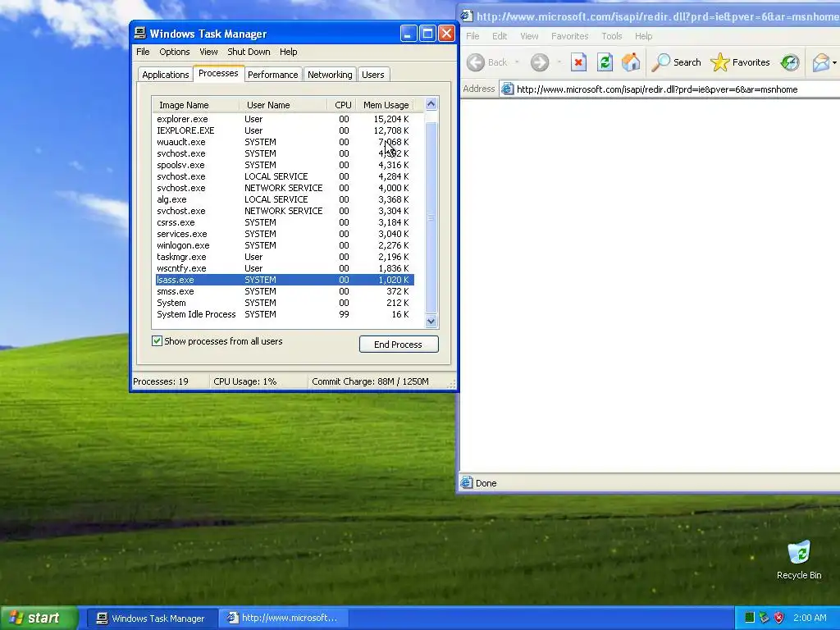Viewport: 840px width, 630px height.
Task: Open the View menu in Task Manager
Action: pyautogui.click(x=208, y=52)
